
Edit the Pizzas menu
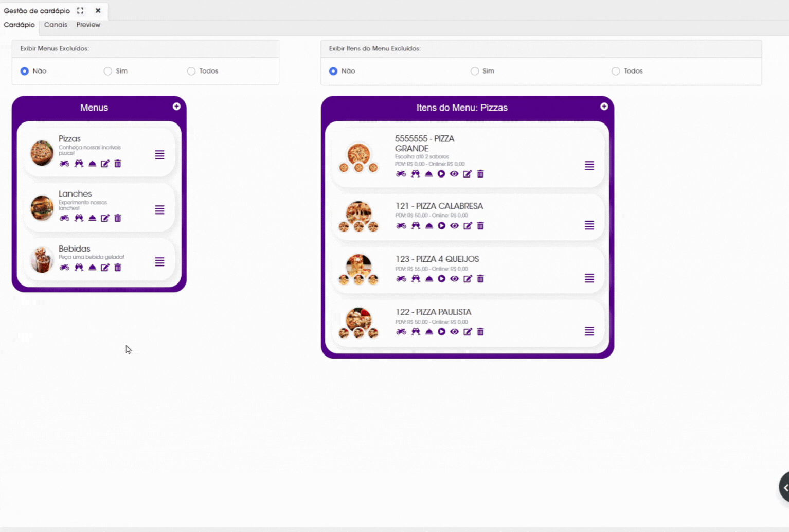105,164
